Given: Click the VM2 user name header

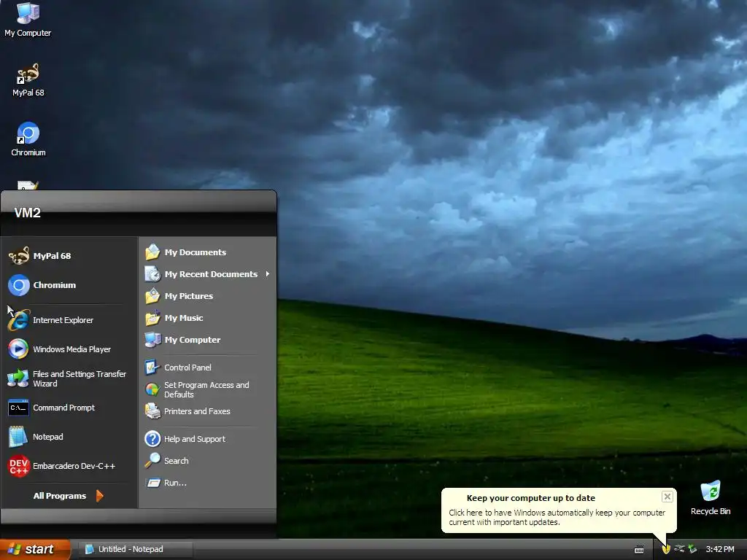Looking at the screenshot, I should coord(27,213).
